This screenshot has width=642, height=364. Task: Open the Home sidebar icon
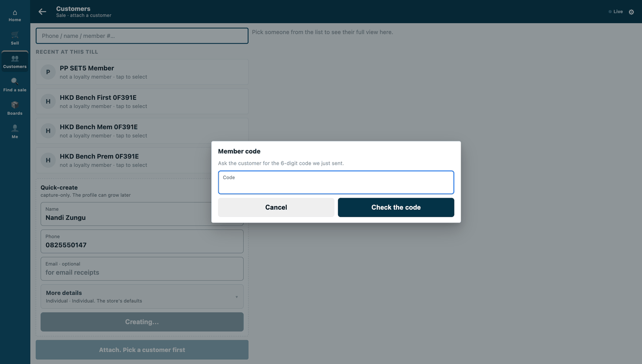point(15,13)
